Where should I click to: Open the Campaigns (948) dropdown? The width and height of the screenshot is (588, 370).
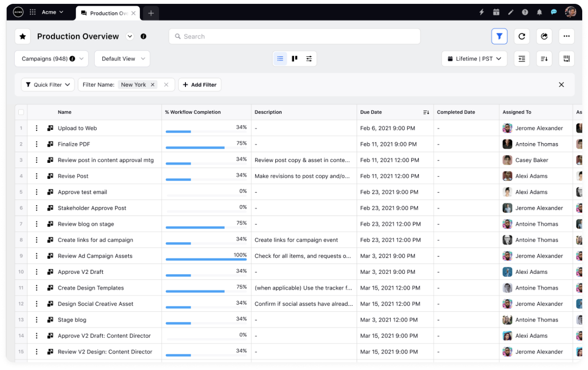(x=51, y=58)
